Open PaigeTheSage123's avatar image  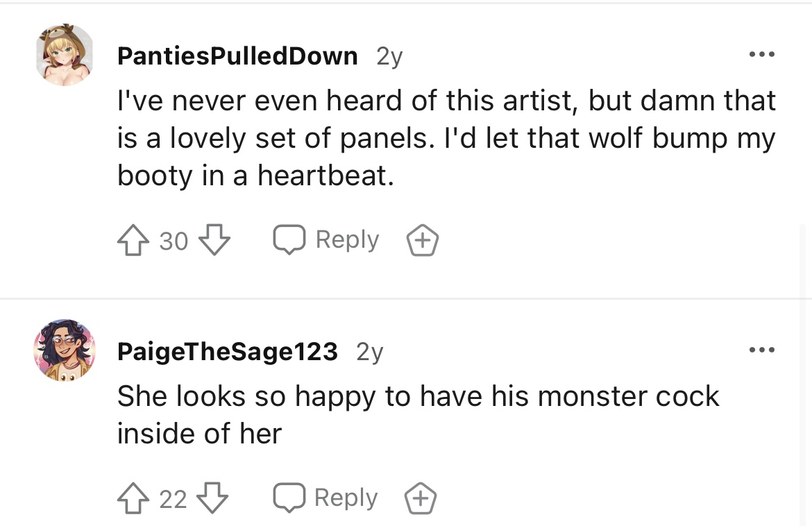(65, 350)
